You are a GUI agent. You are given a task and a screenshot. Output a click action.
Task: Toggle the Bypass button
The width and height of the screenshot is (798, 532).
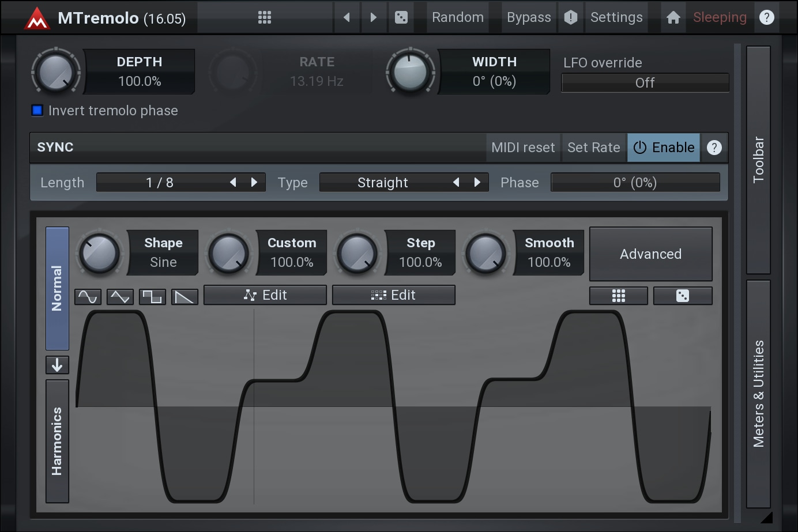point(529,17)
